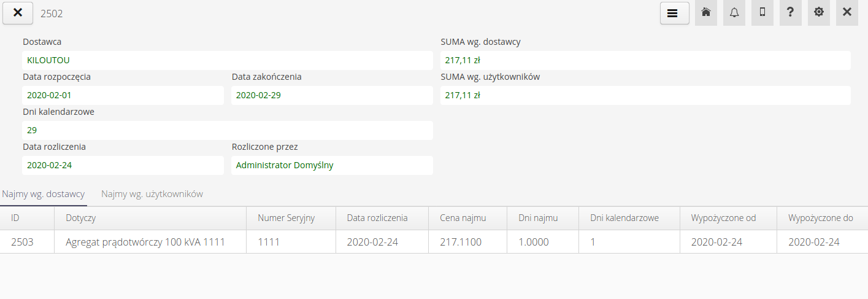
Task: Sort by the Dotyczy column header
Action: coord(81,218)
